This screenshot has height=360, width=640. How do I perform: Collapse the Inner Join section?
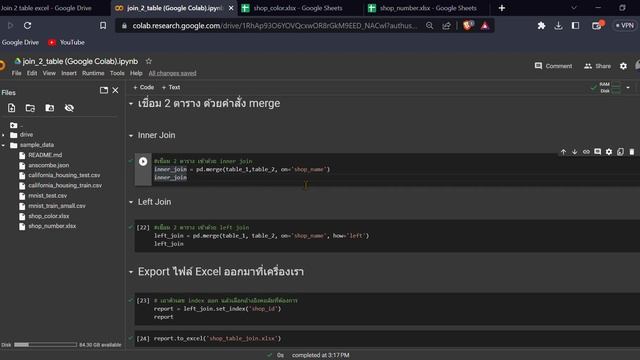click(x=131, y=136)
